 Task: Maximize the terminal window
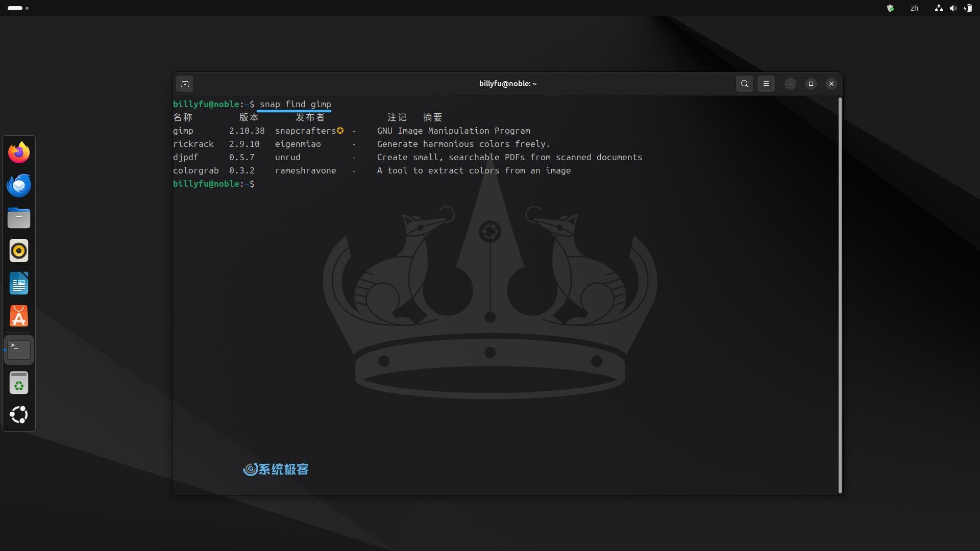click(x=811, y=84)
